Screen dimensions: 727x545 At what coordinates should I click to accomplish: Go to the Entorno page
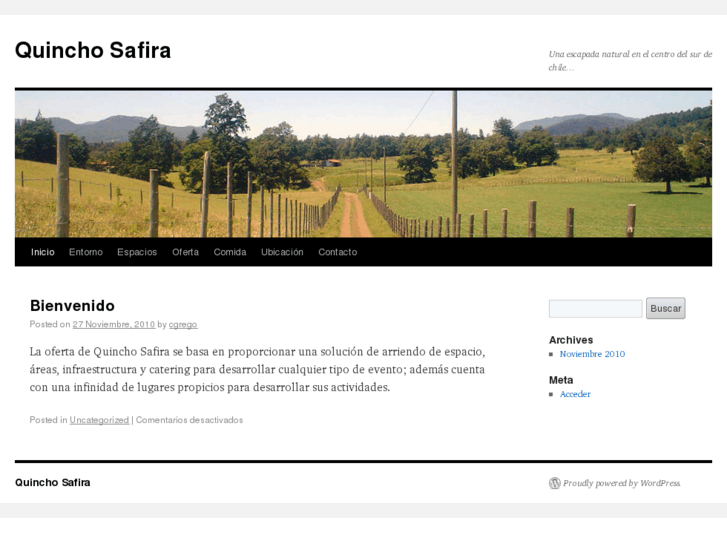coord(86,252)
